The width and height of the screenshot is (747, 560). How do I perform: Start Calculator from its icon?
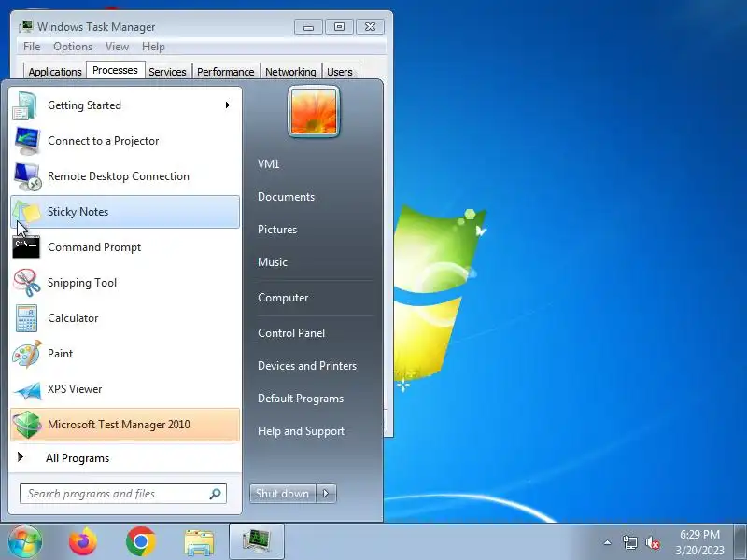pos(26,318)
